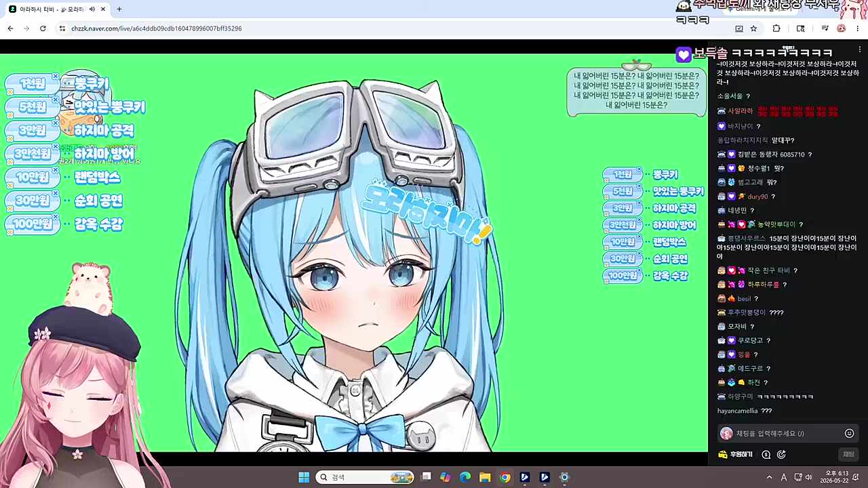This screenshot has width=868, height=488.
Task: Open a new browser tab
Action: 119,9
